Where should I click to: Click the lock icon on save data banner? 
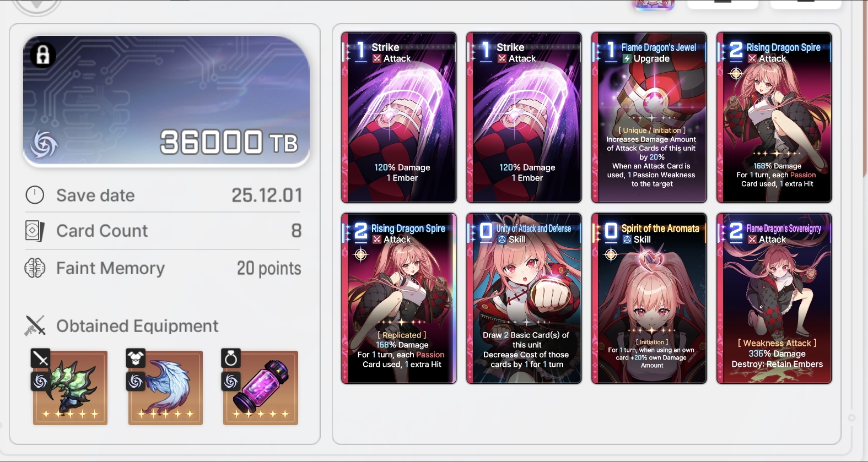tap(43, 55)
